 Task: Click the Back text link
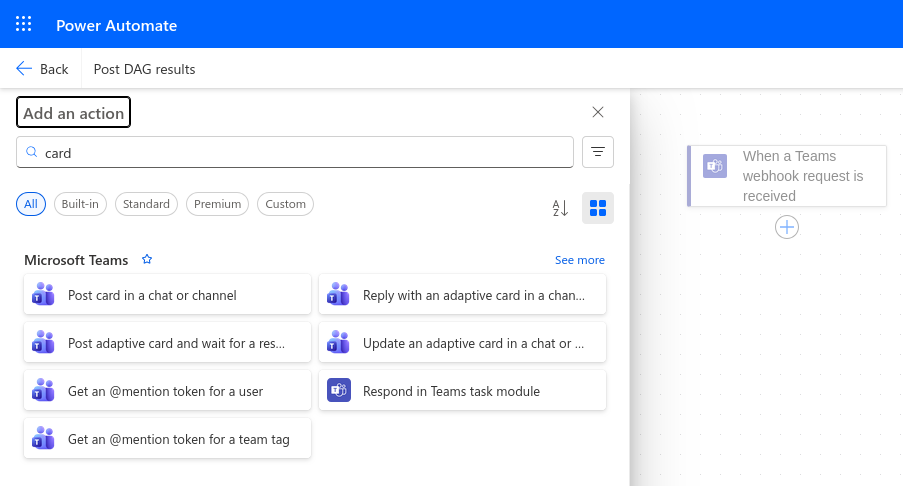54,69
